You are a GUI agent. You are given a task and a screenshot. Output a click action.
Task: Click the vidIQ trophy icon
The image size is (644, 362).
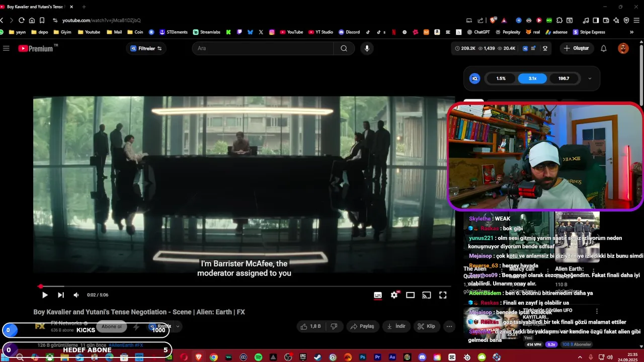coord(545,48)
